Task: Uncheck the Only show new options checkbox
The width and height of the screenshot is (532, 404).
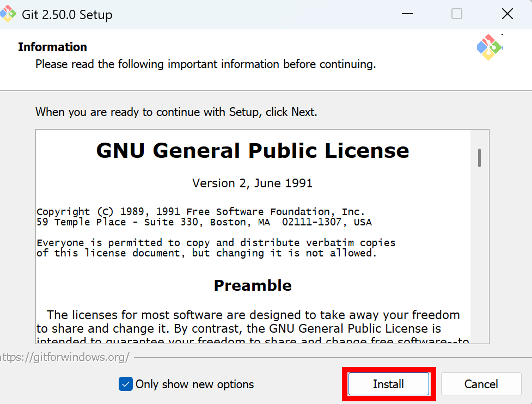Action: (x=126, y=384)
